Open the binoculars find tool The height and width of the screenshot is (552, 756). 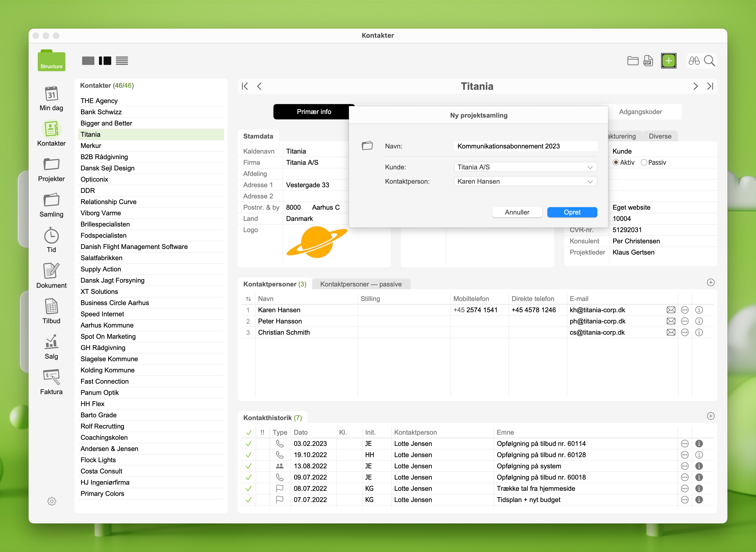[694, 61]
